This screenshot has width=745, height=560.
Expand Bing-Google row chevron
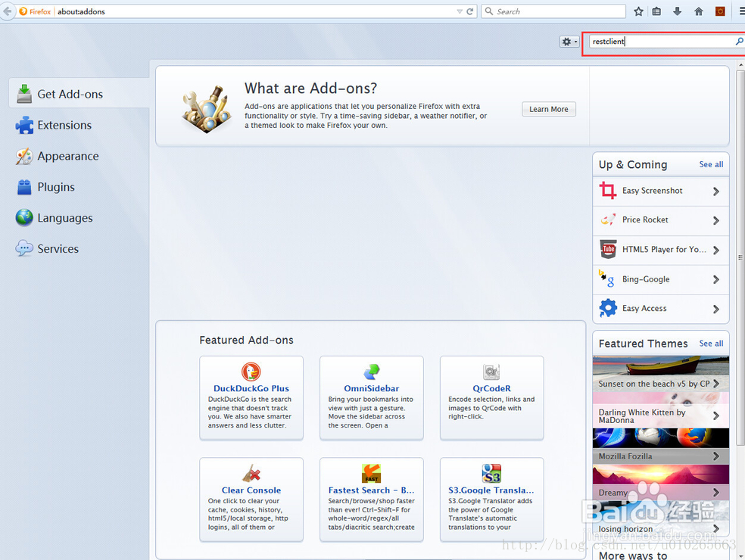point(716,280)
